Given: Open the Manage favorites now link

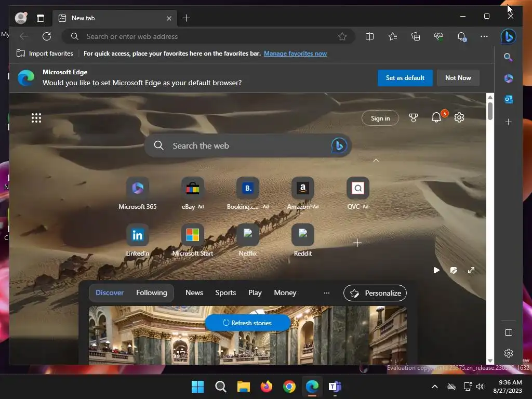Looking at the screenshot, I should [x=295, y=54].
